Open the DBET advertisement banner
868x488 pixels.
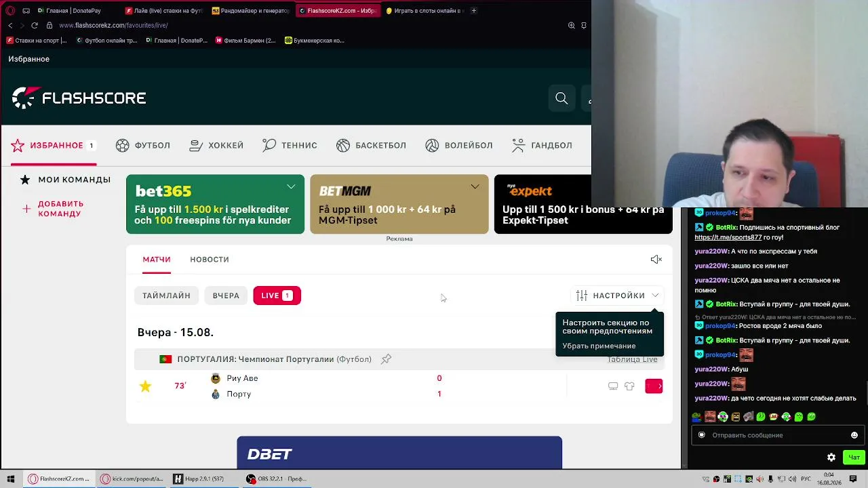pyautogui.click(x=399, y=452)
